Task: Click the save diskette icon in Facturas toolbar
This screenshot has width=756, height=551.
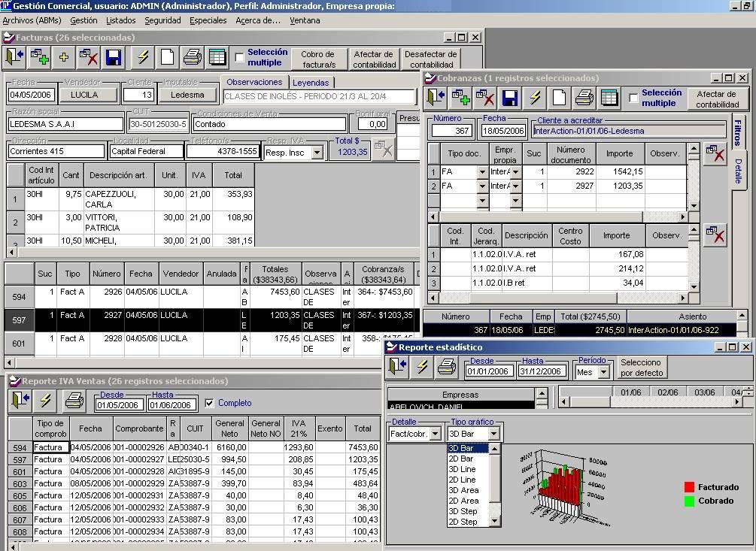Action: [x=114, y=58]
